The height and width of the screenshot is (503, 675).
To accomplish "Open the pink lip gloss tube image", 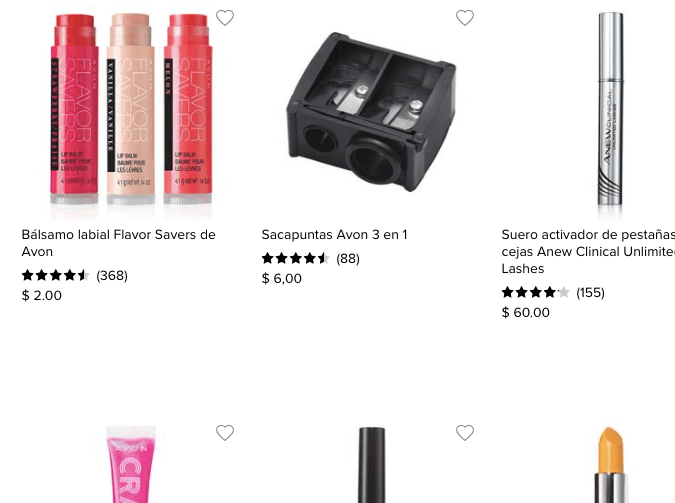I will [x=131, y=464].
